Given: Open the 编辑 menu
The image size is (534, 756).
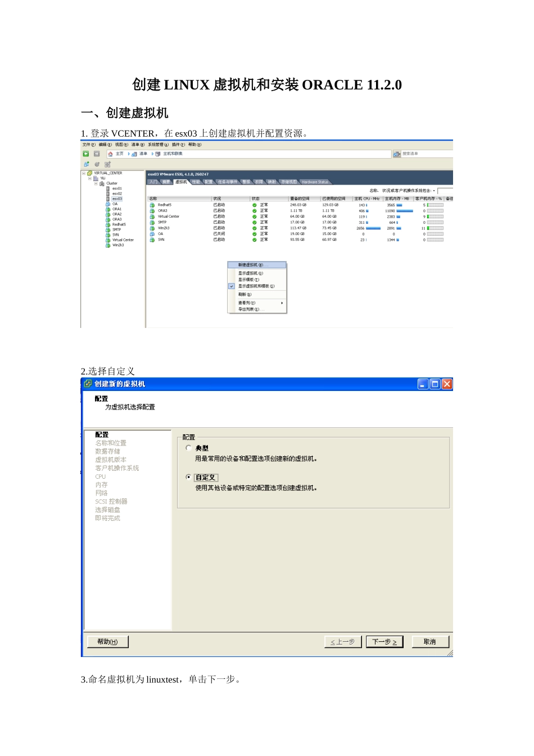Looking at the screenshot, I should click(105, 145).
